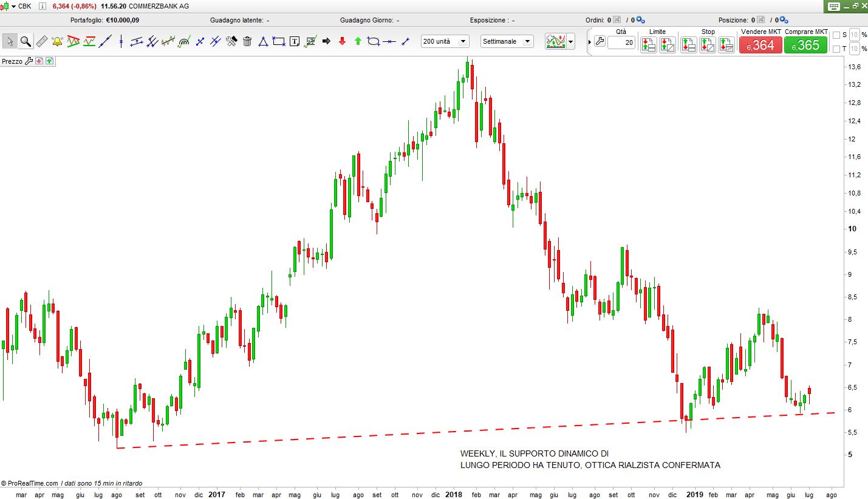Open the Settimanale timeframe dropdown
The width and height of the screenshot is (868, 499).
[507, 41]
